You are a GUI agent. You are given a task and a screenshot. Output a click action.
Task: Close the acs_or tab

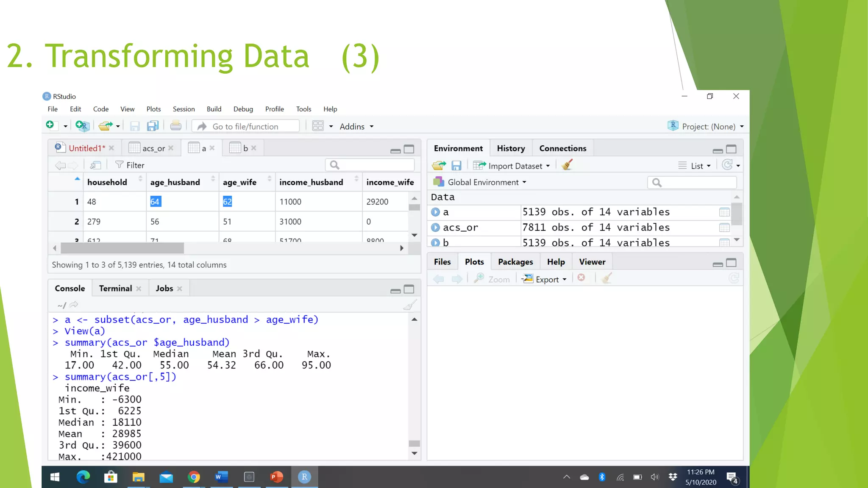click(171, 148)
